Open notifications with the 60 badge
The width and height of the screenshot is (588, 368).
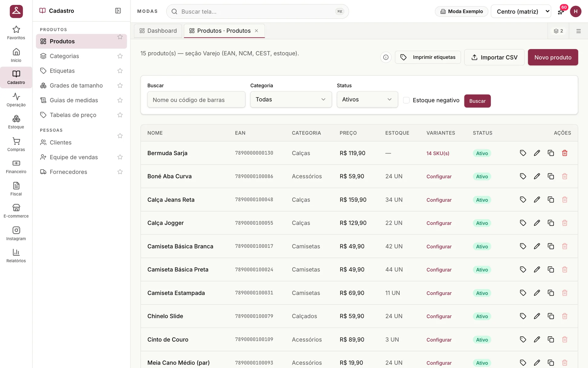561,11
